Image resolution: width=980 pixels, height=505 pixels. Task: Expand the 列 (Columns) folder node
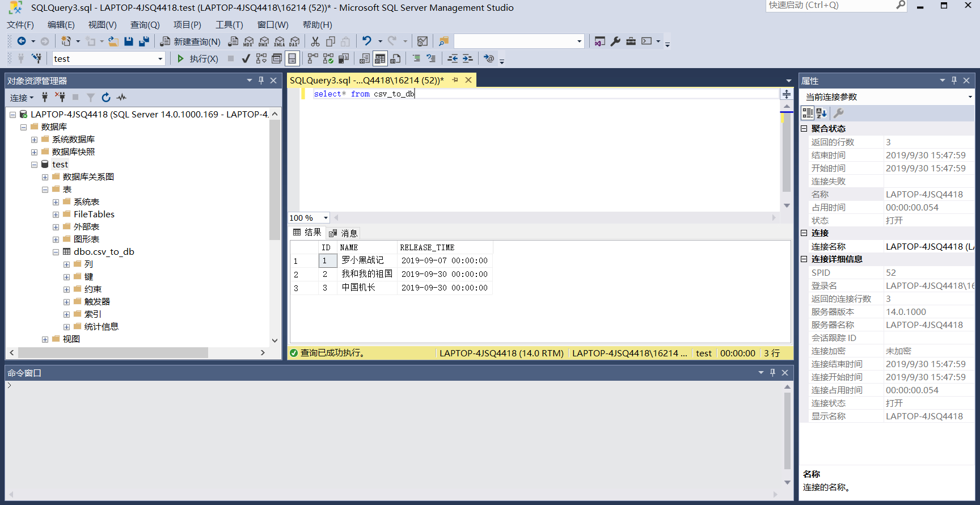tap(66, 264)
